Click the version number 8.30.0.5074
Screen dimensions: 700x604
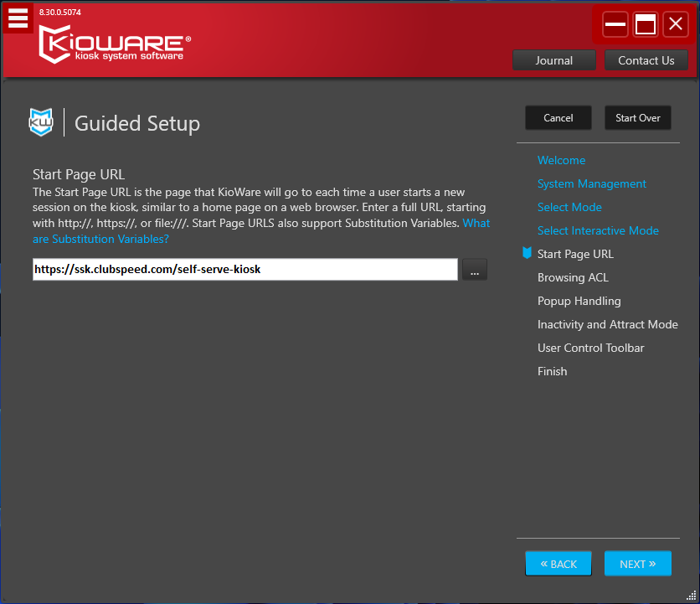pyautogui.click(x=59, y=12)
